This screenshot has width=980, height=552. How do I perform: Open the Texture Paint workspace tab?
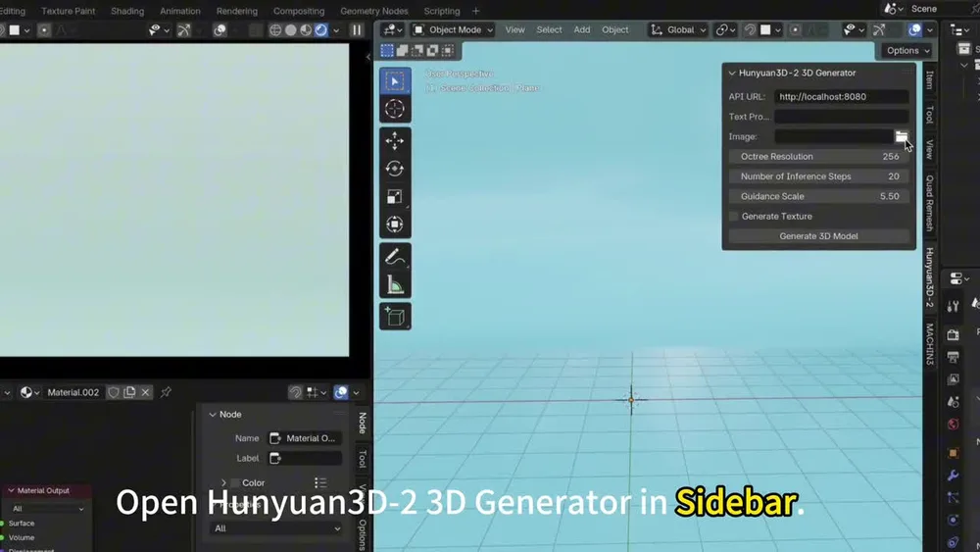point(69,11)
